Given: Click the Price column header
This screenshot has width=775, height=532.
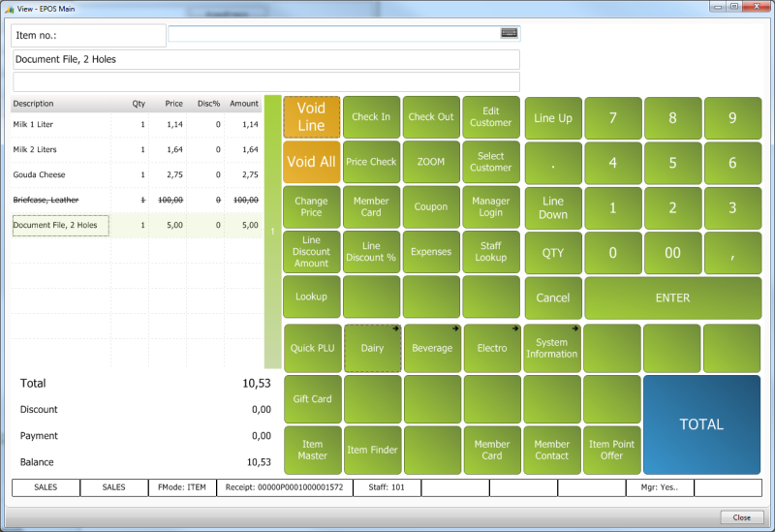Looking at the screenshot, I should pyautogui.click(x=173, y=104).
